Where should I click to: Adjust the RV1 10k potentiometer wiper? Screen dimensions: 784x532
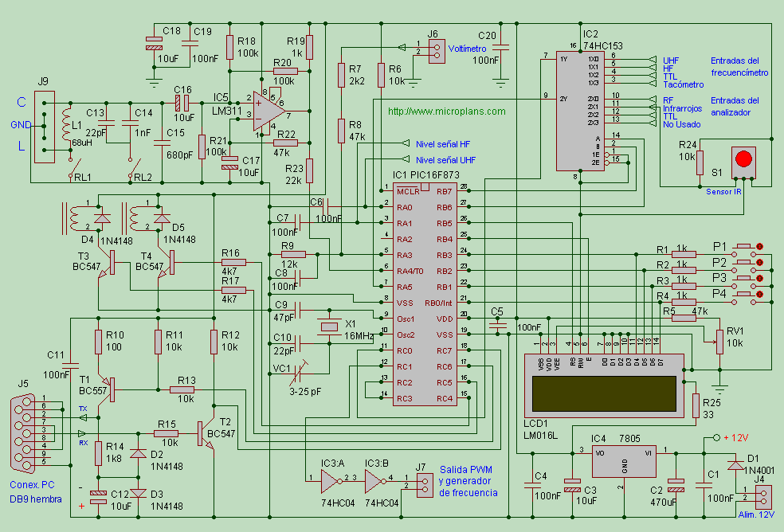click(x=721, y=342)
